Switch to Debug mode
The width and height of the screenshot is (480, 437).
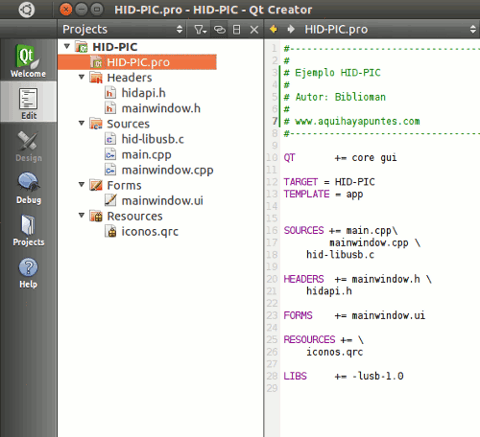(x=28, y=187)
